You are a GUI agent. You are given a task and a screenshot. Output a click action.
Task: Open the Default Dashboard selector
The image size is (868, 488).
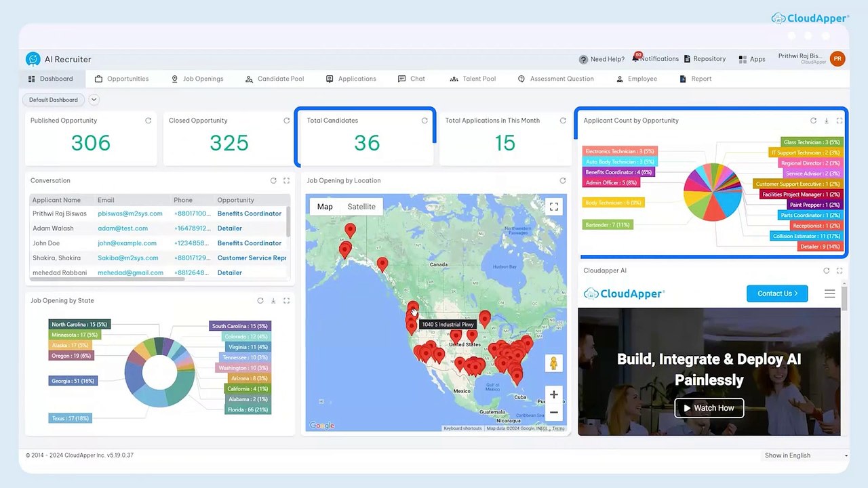click(x=54, y=100)
